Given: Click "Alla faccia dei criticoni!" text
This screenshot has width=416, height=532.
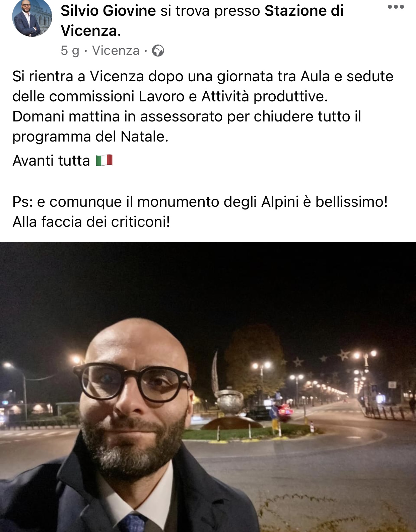Looking at the screenshot, I should (91, 222).
